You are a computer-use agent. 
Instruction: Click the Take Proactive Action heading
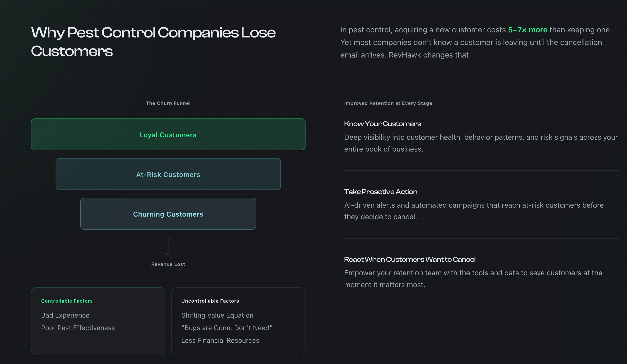[381, 192]
